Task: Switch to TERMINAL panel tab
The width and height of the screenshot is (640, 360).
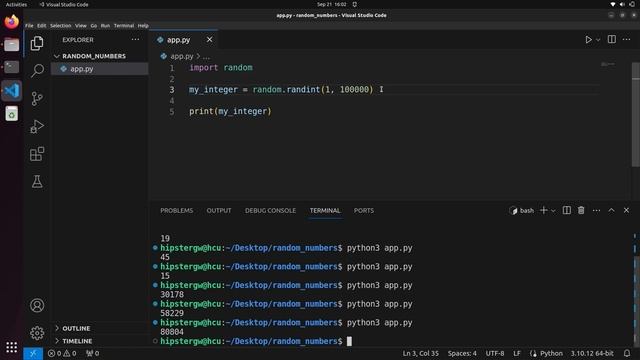Action: tap(325, 211)
